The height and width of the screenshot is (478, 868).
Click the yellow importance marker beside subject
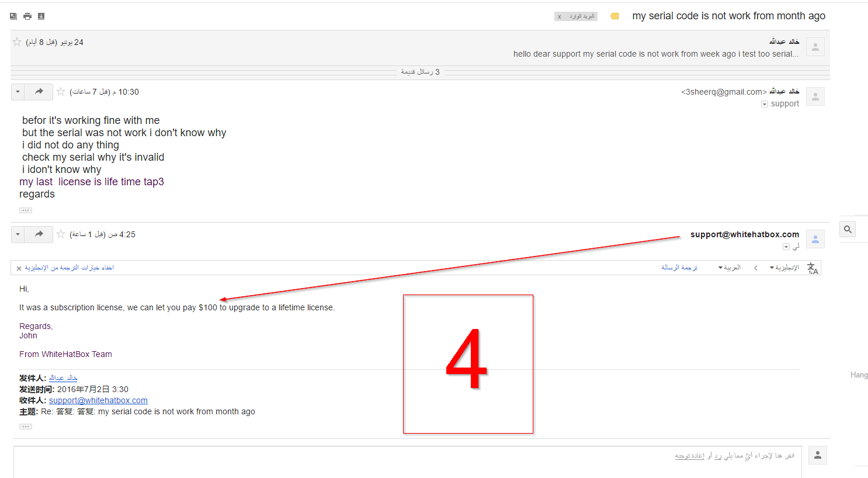pos(614,16)
